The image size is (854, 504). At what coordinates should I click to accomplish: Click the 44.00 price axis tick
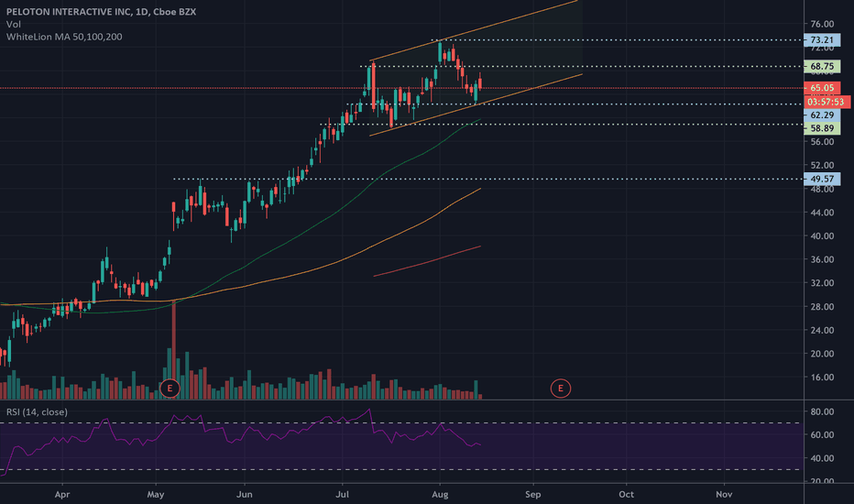tap(822, 213)
